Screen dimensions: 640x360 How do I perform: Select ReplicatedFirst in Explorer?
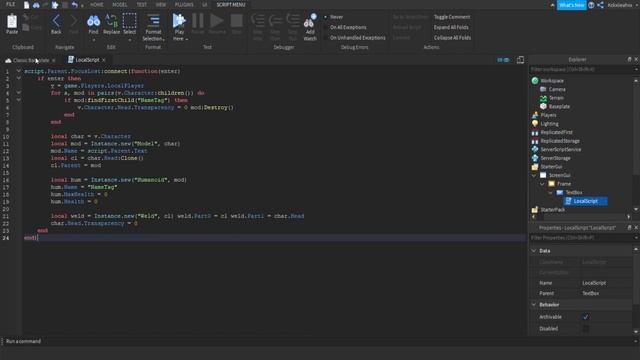556,132
